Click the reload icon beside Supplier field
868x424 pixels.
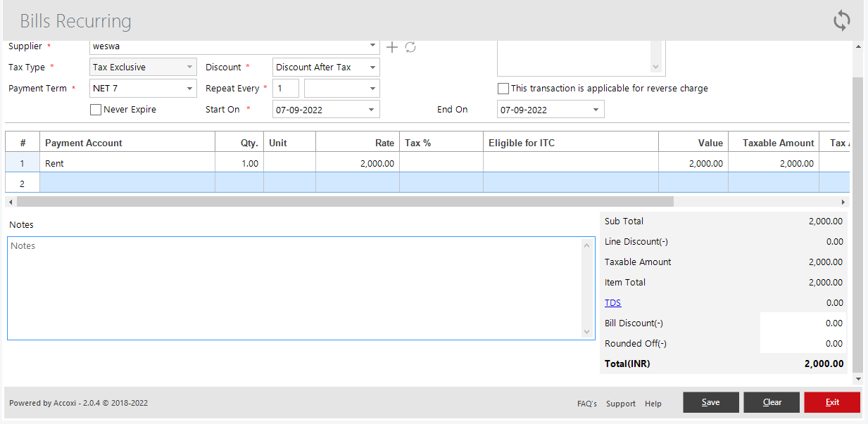(x=410, y=47)
